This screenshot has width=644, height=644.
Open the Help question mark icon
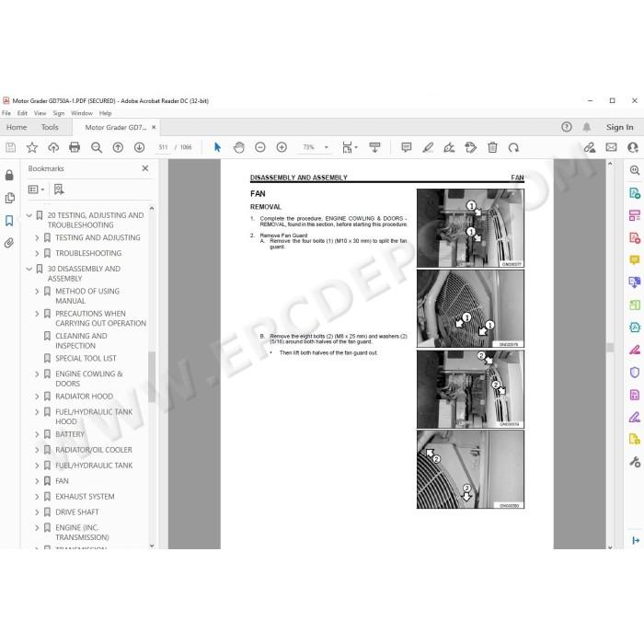tap(567, 127)
